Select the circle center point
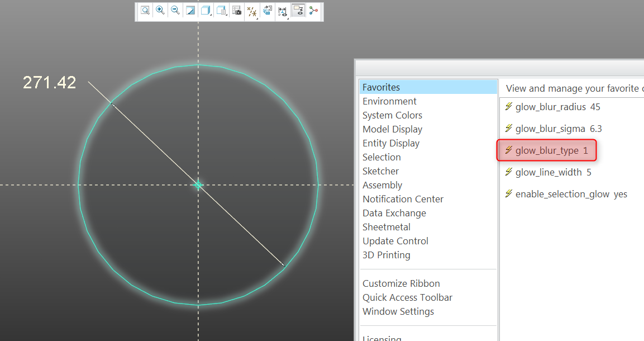 (198, 185)
